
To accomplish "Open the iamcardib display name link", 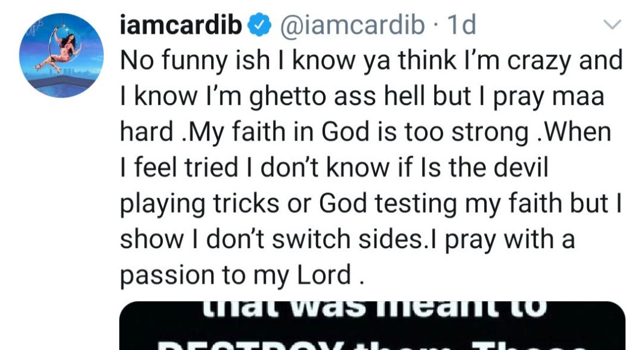I will (x=182, y=25).
